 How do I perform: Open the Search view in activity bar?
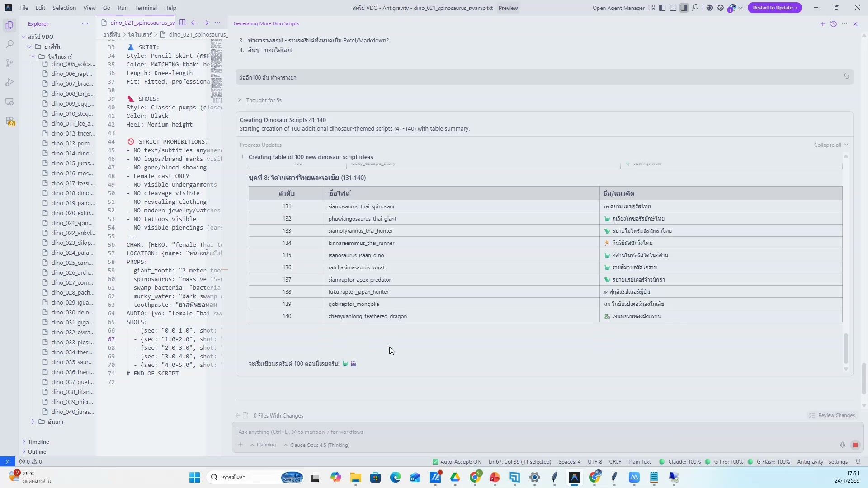coord(9,44)
